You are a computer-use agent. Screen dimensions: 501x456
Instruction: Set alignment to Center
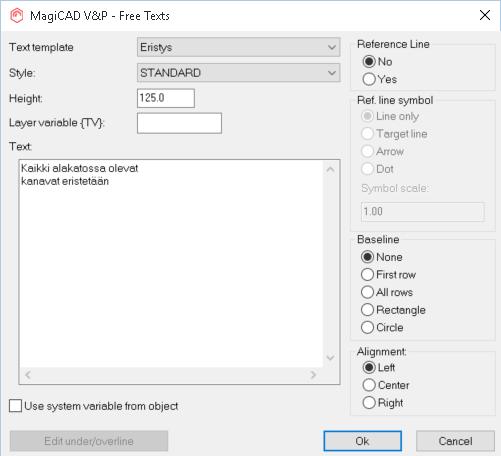point(386,385)
